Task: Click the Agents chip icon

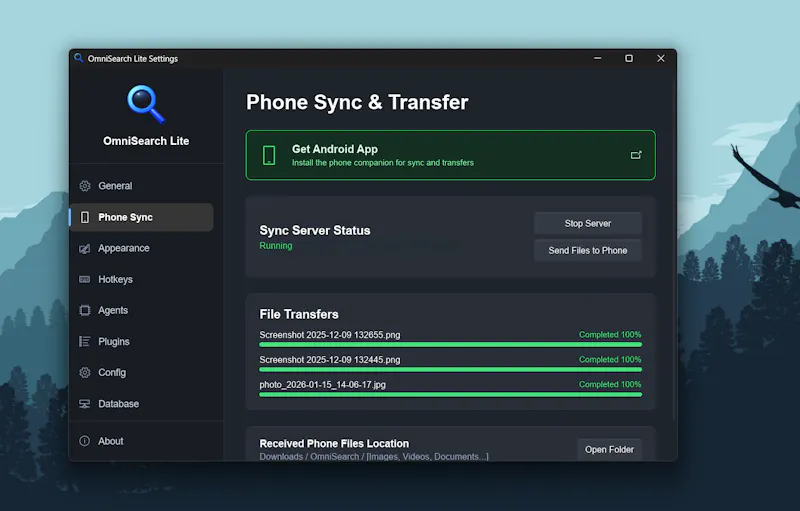Action: coord(85,311)
